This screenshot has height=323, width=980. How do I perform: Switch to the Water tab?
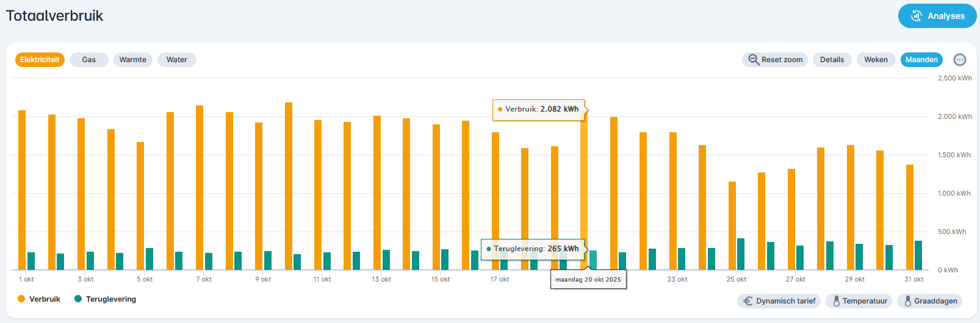(177, 60)
